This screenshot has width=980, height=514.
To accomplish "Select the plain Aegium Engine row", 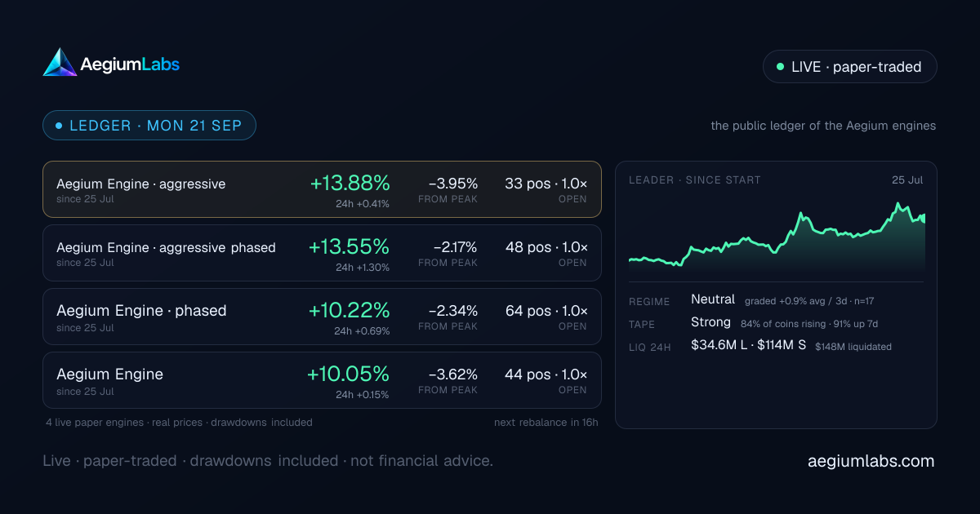I will coord(322,380).
